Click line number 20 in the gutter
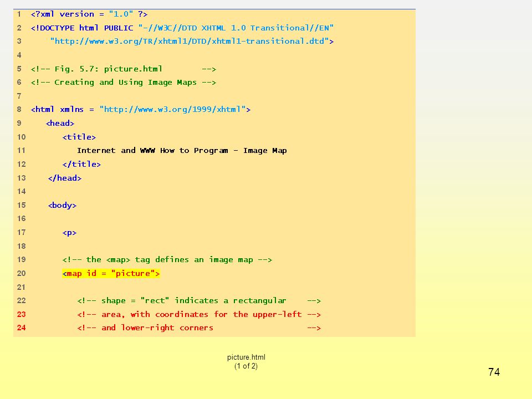The height and width of the screenshot is (399, 532). click(22, 273)
